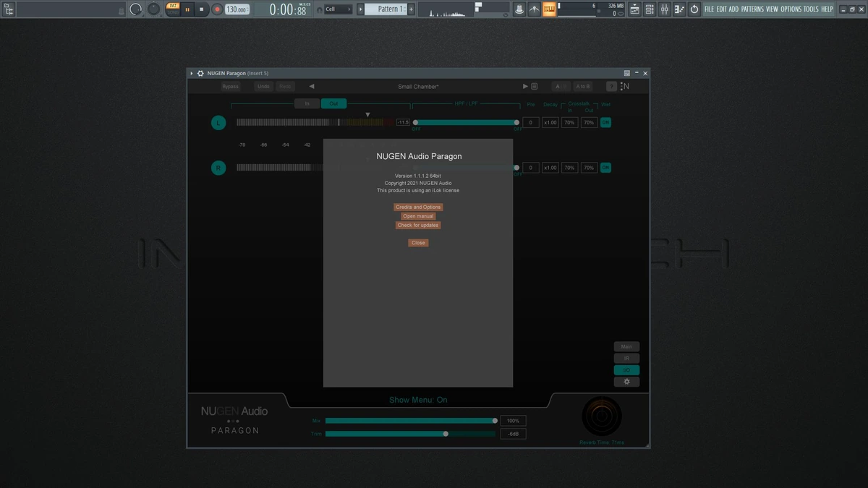Click the tall hat-shaped icon in the top toolbar
Screen dimensions: 868x488
(x=519, y=9)
